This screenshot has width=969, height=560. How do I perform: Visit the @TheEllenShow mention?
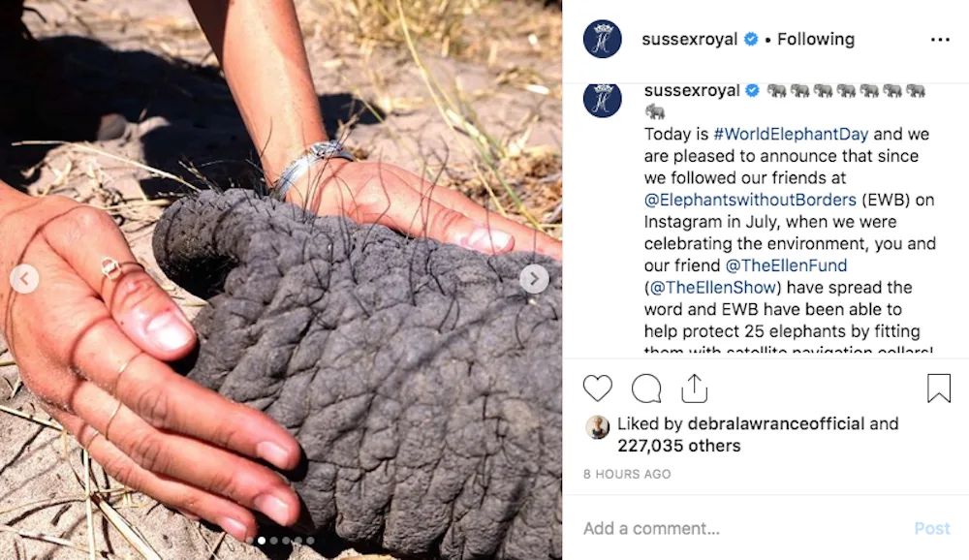click(712, 288)
